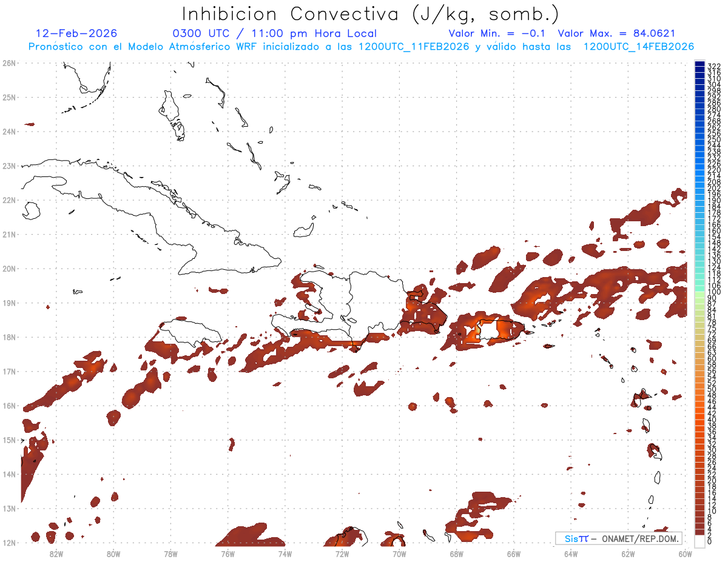
Task: Click "0300 UTC / 11:00 pm Hora Local"
Action: point(275,33)
